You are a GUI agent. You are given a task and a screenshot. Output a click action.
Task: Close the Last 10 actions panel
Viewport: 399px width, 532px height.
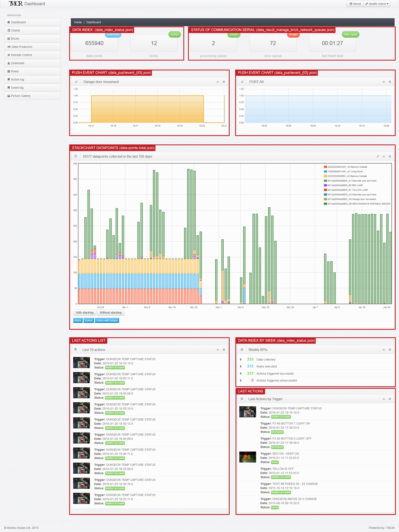[x=224, y=350]
